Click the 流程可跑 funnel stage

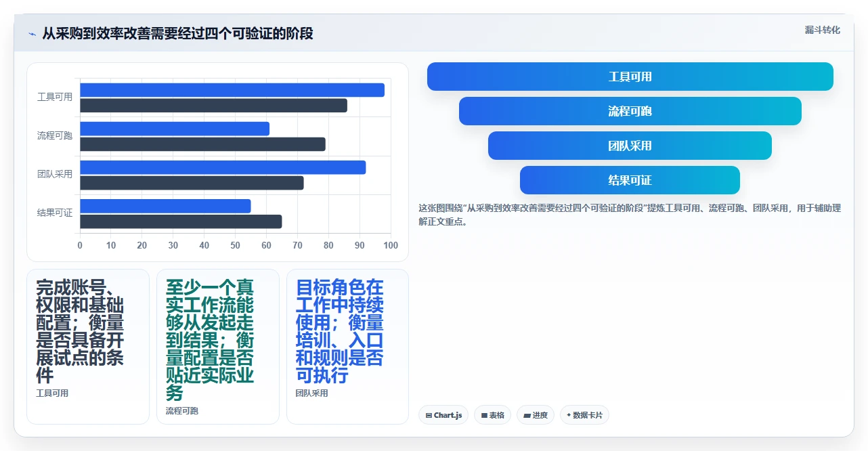pos(630,111)
